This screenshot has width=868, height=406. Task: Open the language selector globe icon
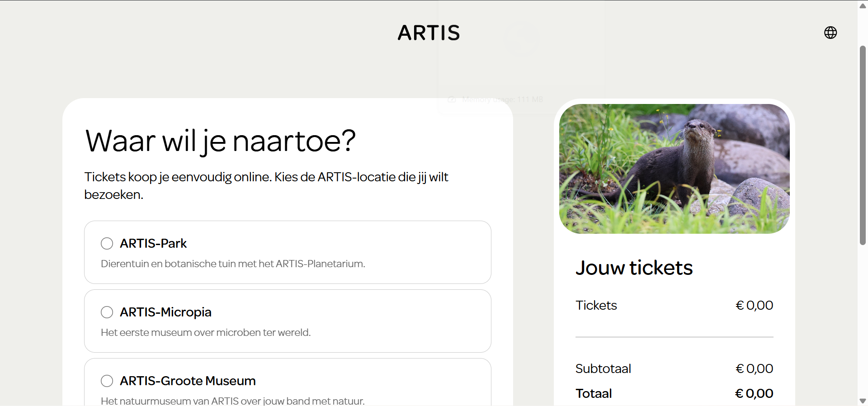tap(830, 32)
